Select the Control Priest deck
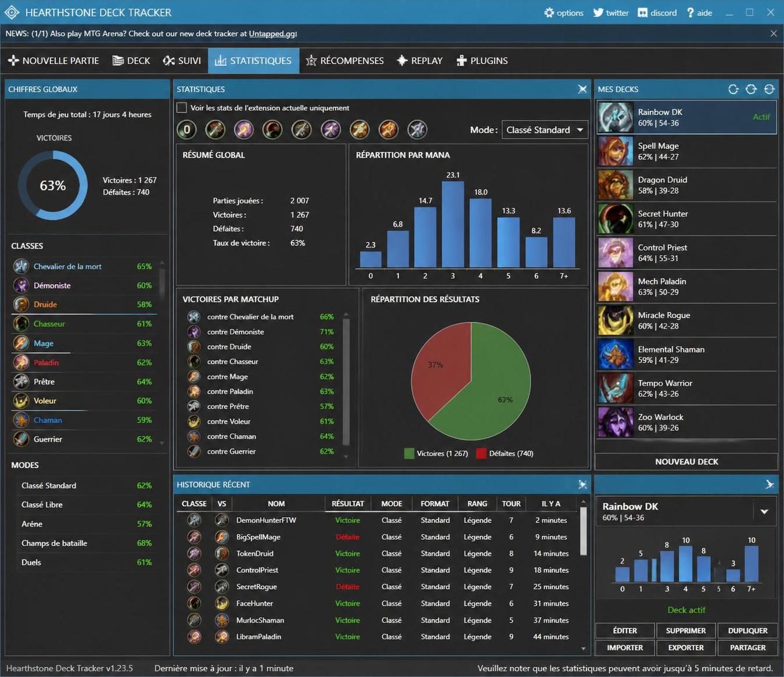 tap(686, 253)
